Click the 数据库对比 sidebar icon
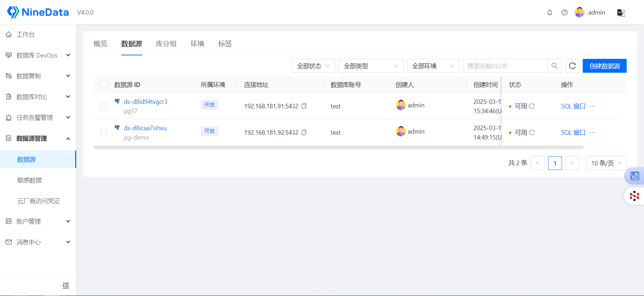644x296 pixels. pos(9,97)
